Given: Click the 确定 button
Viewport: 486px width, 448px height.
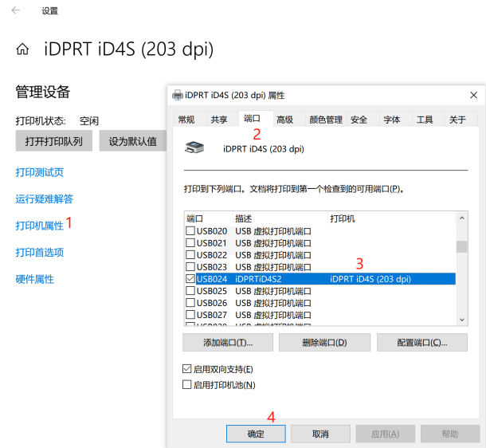Looking at the screenshot, I should coord(256,434).
